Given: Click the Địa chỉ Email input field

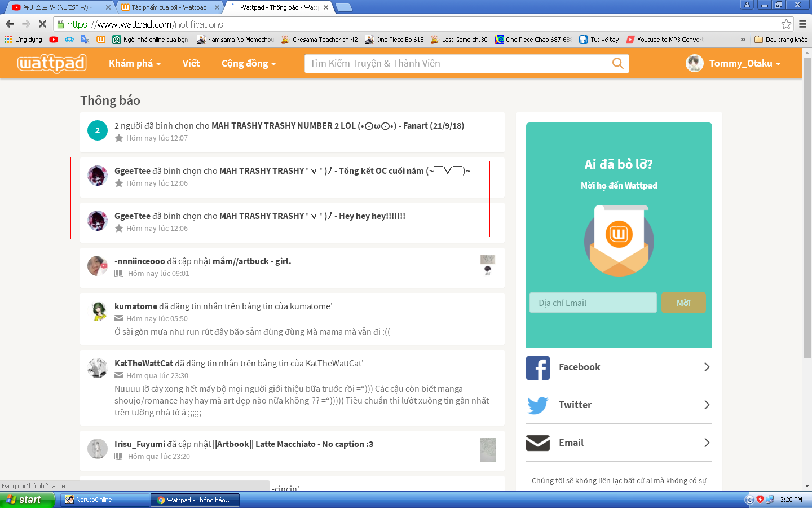Looking at the screenshot, I should pyautogui.click(x=593, y=303).
